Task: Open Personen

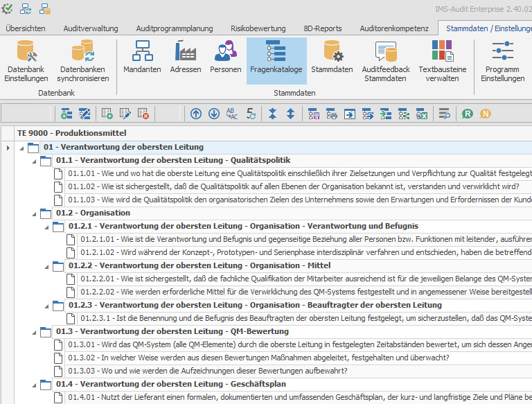Action: (226, 57)
